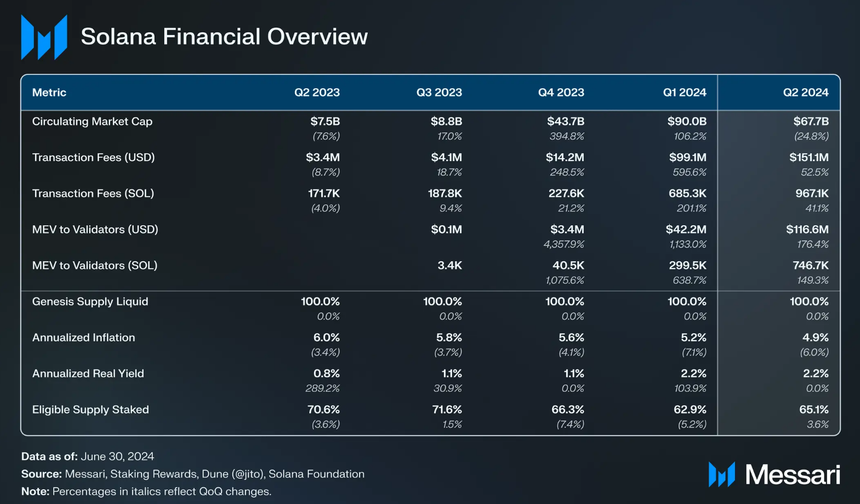
Task: Click the '967.1K' SOL fees value
Action: point(812,194)
